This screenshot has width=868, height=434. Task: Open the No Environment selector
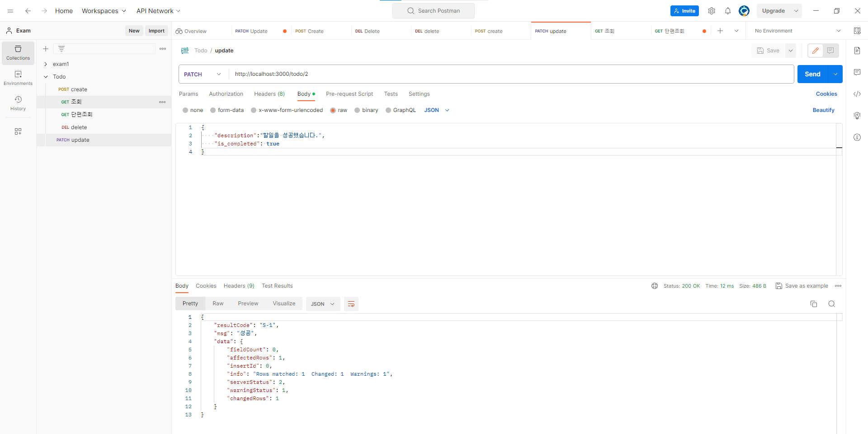coord(797,31)
